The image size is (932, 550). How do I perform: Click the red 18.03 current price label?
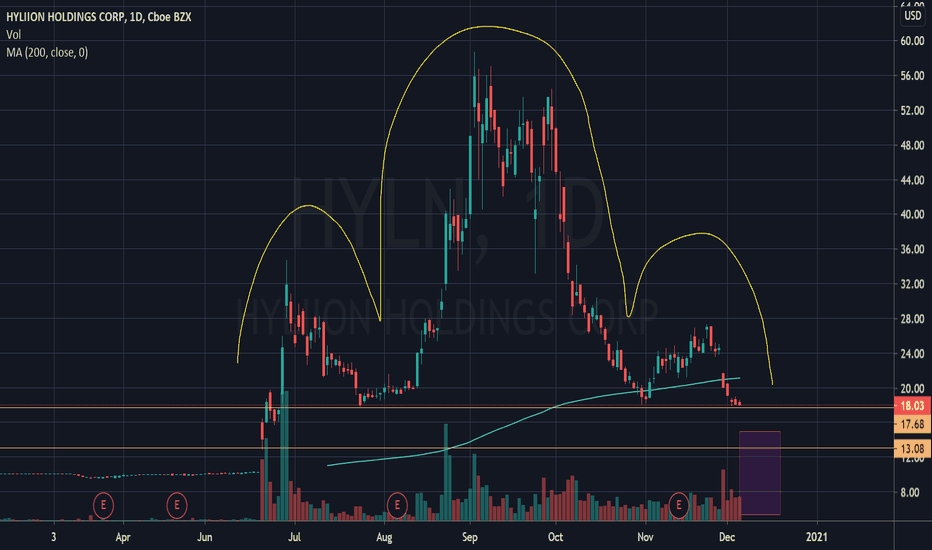tap(912, 406)
